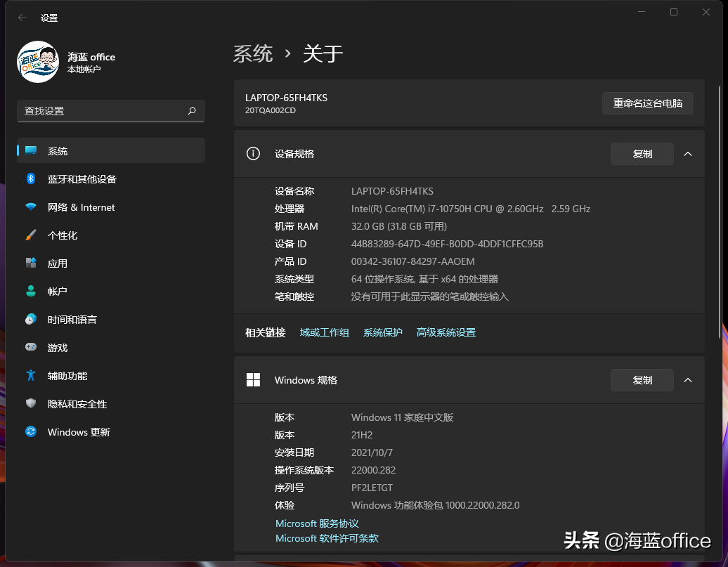Open 应用 via apps icon

pos(31,263)
